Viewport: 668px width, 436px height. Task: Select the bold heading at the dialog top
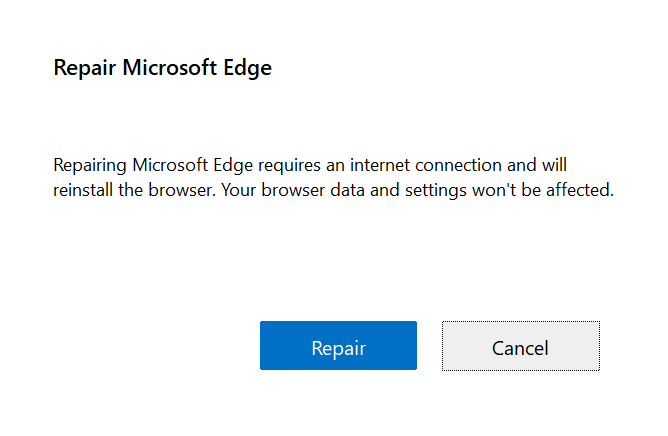(162, 68)
